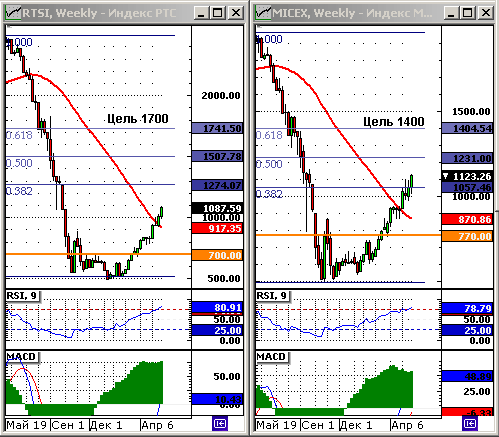Screen dimensions: 499x437
Task: Click the MACD value 10.43 label
Action: [x=217, y=399]
